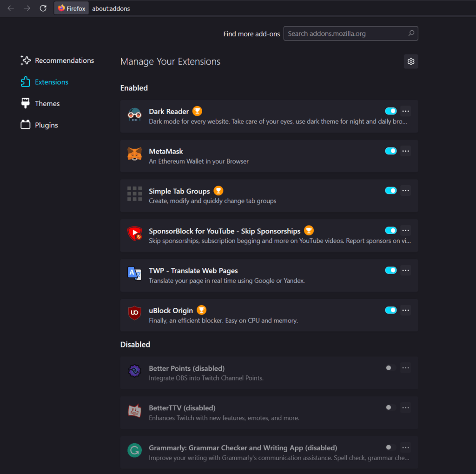Click 'Integrate OBS into Twitch Channel Points' text
Image resolution: width=476 pixels, height=474 pixels.
[206, 378]
